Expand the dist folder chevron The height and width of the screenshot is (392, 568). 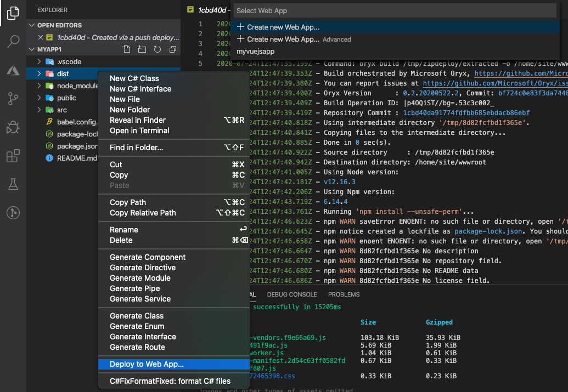pyautogui.click(x=39, y=73)
